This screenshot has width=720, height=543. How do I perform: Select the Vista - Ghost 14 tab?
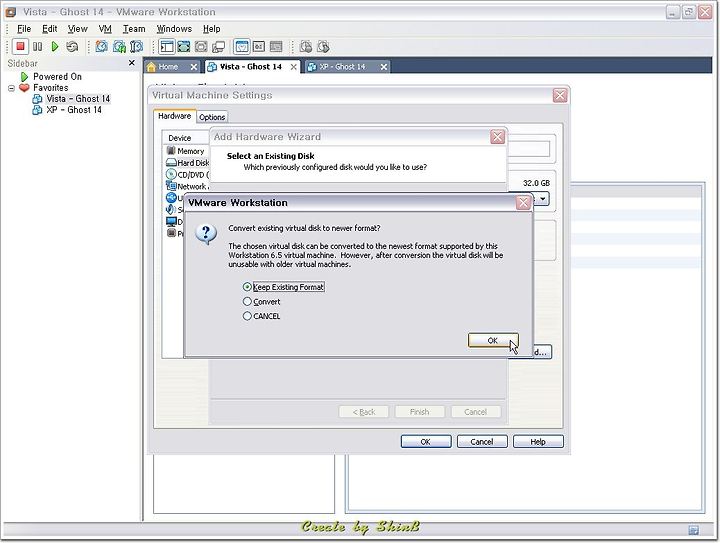[x=251, y=67]
